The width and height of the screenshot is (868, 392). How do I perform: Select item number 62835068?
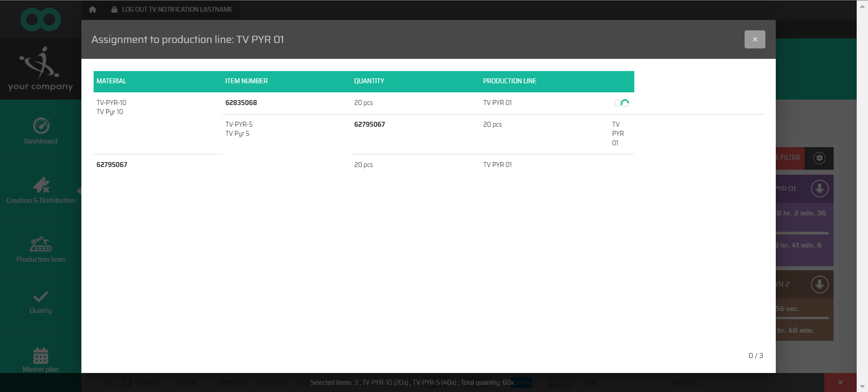coord(241,103)
